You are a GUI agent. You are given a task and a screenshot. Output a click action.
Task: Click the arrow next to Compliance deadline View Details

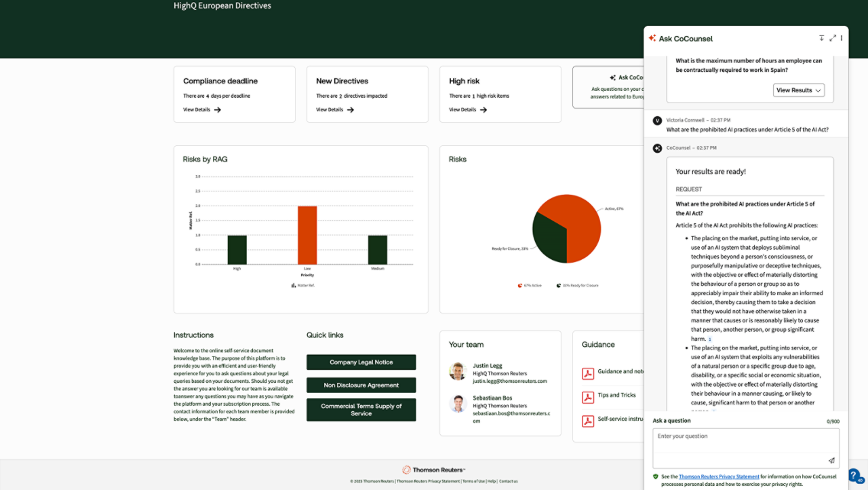218,109
